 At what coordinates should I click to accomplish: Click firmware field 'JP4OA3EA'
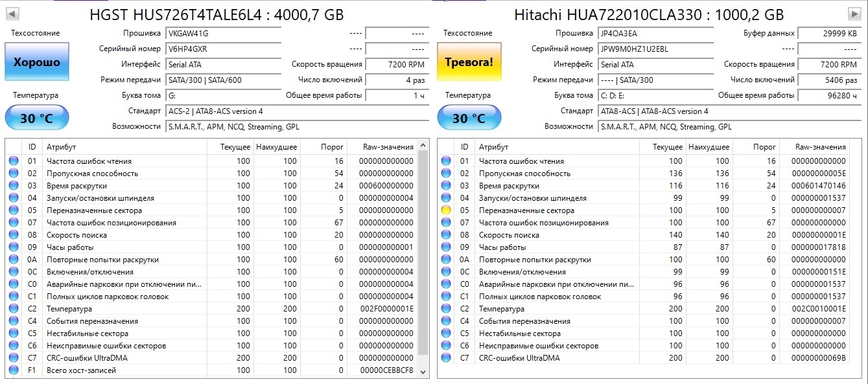(x=655, y=34)
